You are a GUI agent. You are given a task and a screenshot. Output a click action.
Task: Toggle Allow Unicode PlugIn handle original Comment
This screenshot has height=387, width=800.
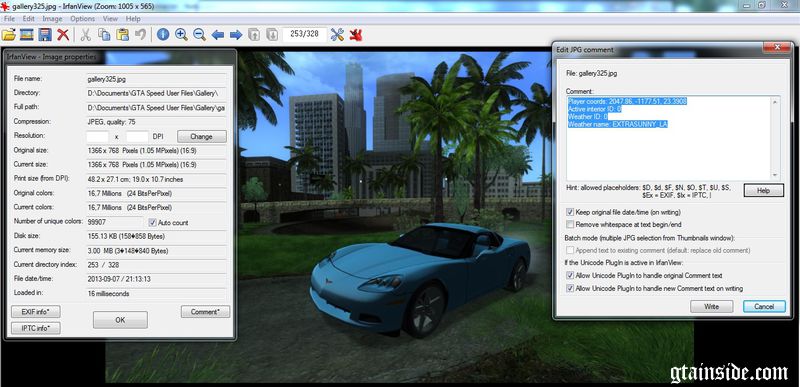(x=570, y=275)
